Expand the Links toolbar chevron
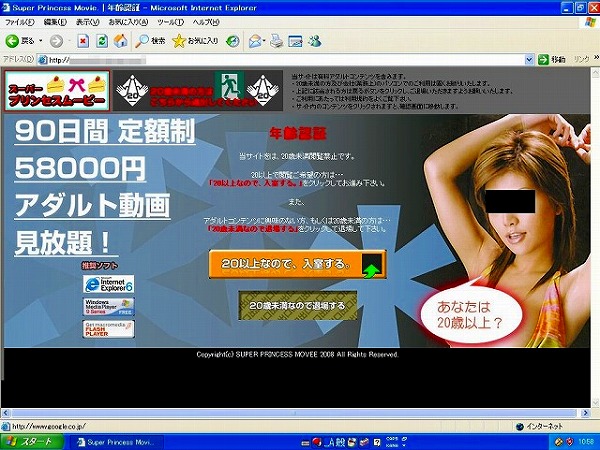This screenshot has height=450, width=600. click(x=596, y=57)
